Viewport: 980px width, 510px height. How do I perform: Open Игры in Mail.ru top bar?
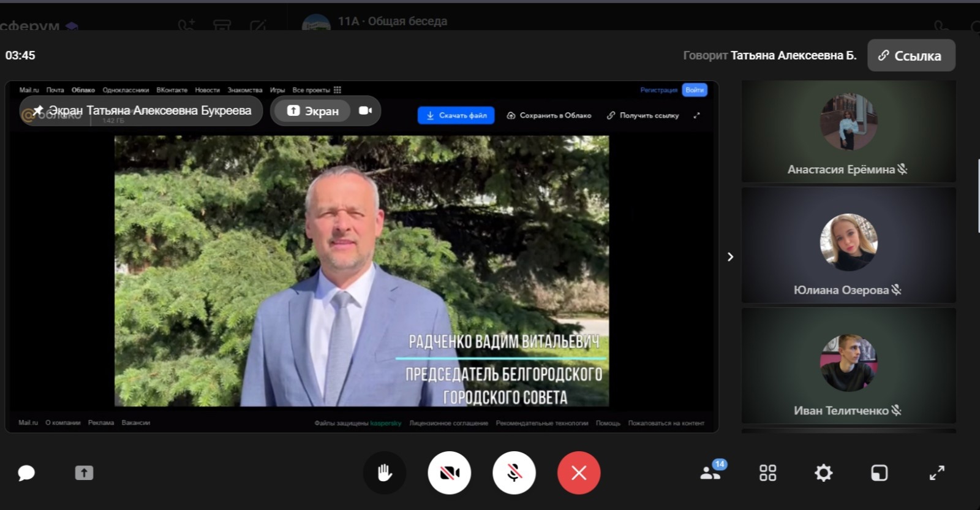[x=277, y=90]
